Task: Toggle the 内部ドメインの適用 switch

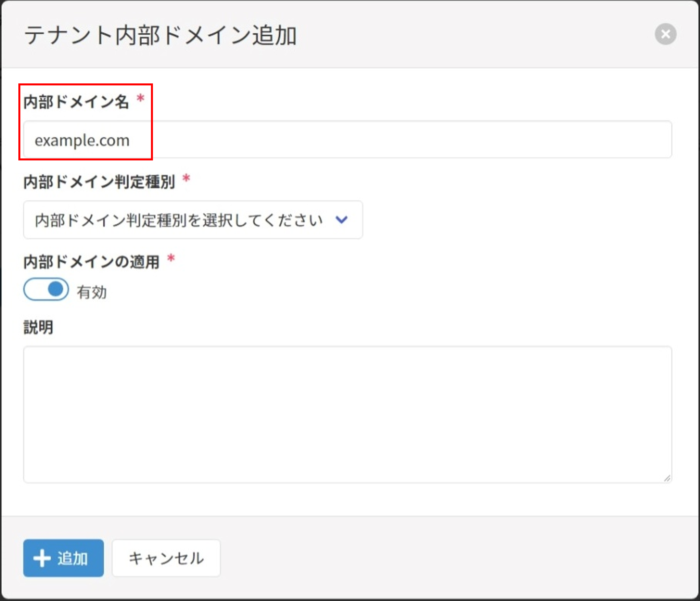Action: click(x=46, y=289)
